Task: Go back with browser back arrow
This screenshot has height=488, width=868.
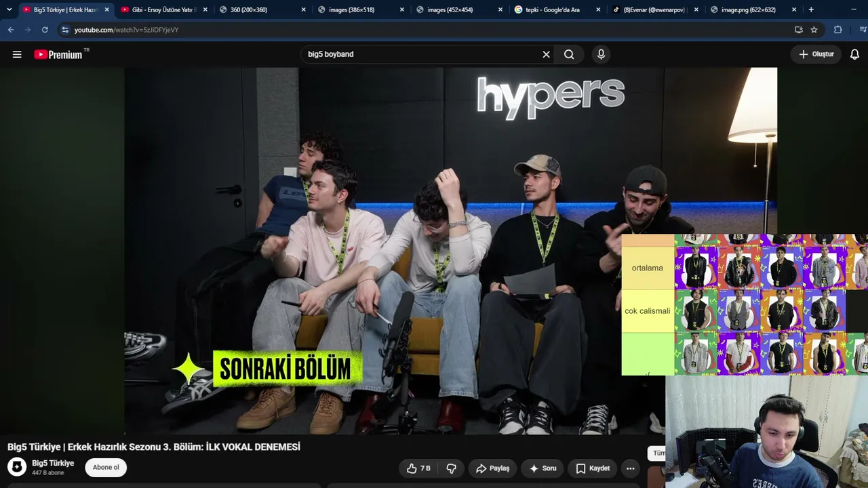Action: coord(11,30)
